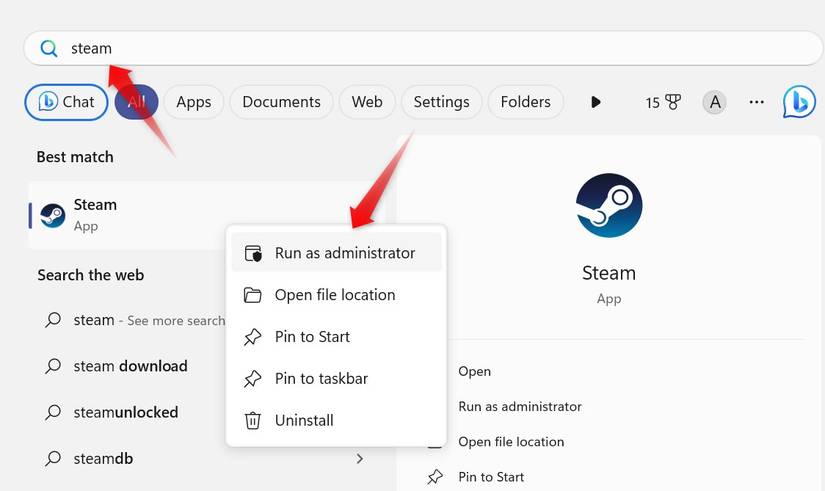Select the Steam app best match result
Image resolution: width=825 pixels, height=491 pixels.
[x=206, y=215]
